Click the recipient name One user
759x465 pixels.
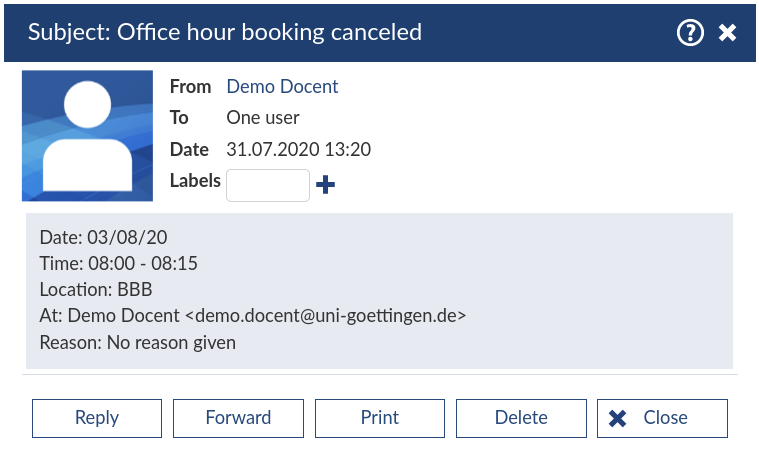pos(263,118)
